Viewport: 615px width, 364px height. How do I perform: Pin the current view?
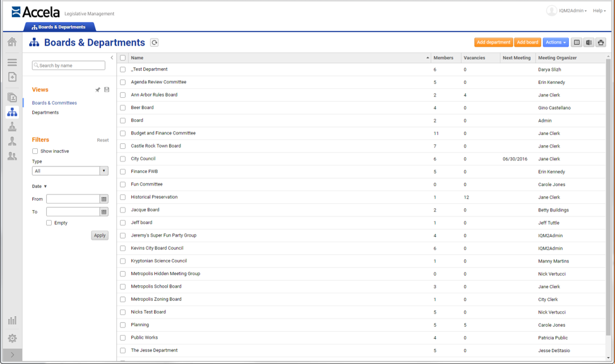(98, 90)
